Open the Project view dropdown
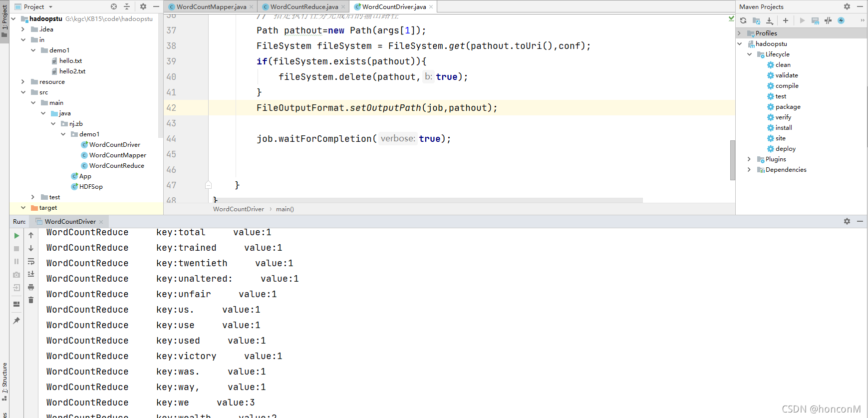Image resolution: width=868 pixels, height=418 pixels. 33,6
